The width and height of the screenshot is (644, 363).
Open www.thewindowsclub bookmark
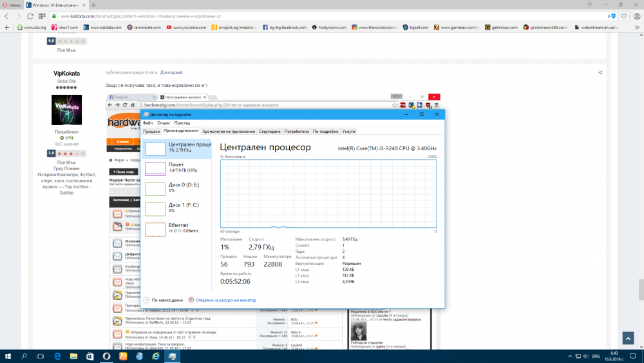(x=374, y=27)
